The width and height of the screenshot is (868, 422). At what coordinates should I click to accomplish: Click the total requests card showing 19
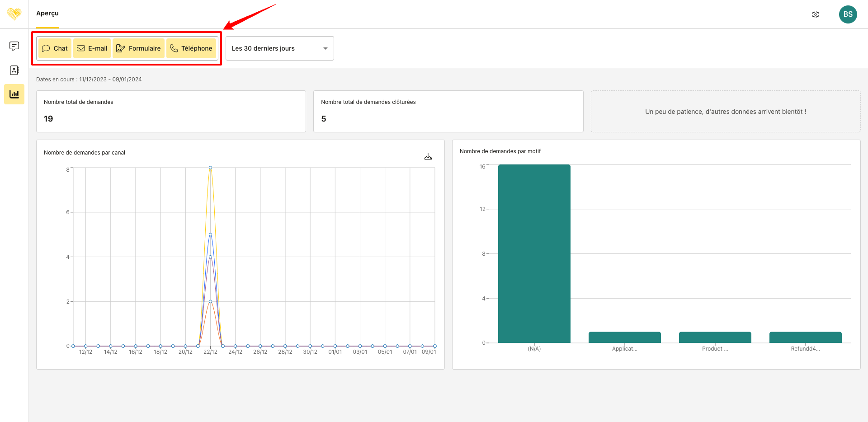[171, 111]
